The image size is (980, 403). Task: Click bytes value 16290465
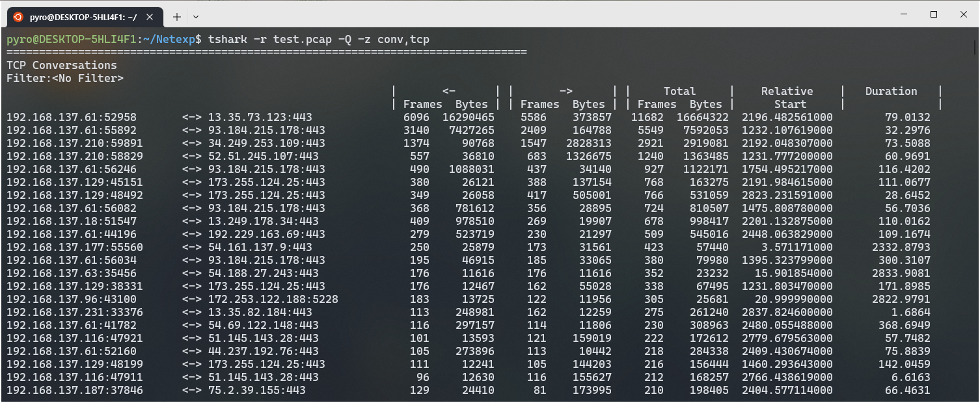tap(469, 117)
